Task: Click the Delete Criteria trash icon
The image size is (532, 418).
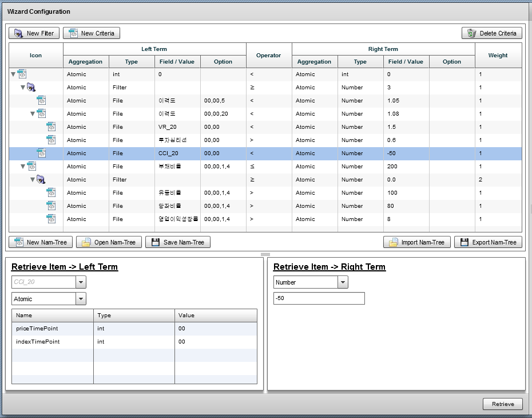Action: (x=471, y=33)
